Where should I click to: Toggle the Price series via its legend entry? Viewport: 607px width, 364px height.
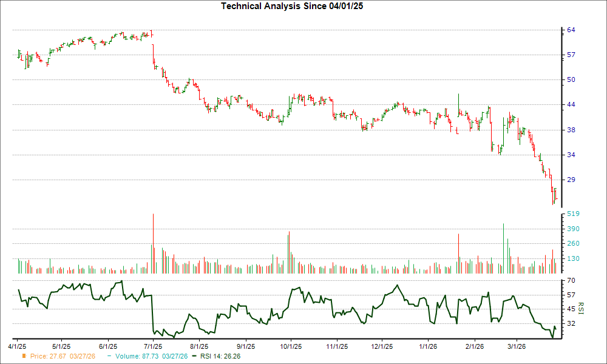tap(63, 357)
